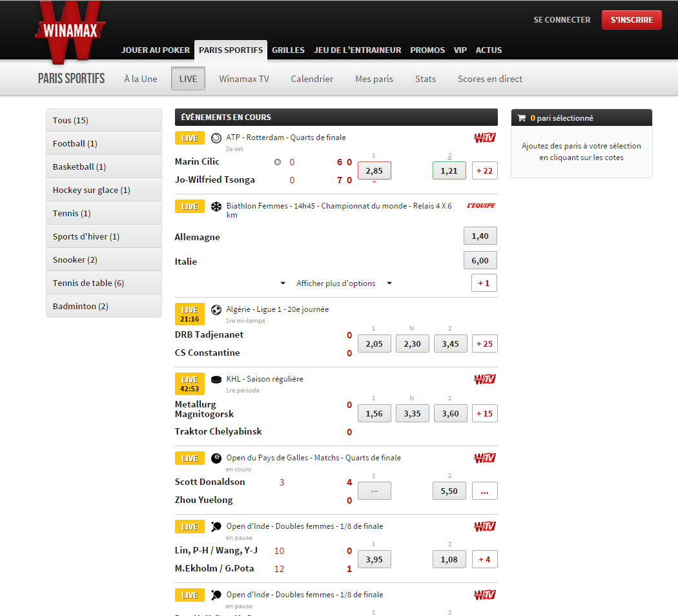Open Scores en direct tab
Viewport: 678px width, 616px height.
[490, 79]
